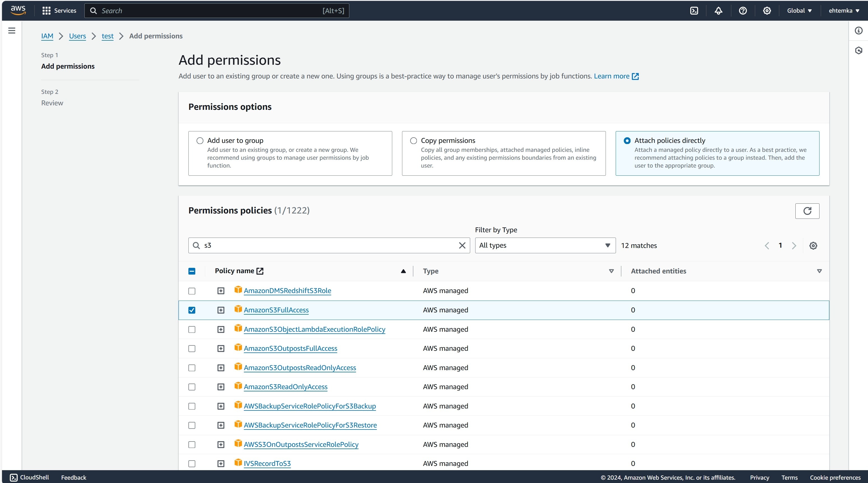
Task: Go to test user in breadcrumb
Action: pos(107,36)
